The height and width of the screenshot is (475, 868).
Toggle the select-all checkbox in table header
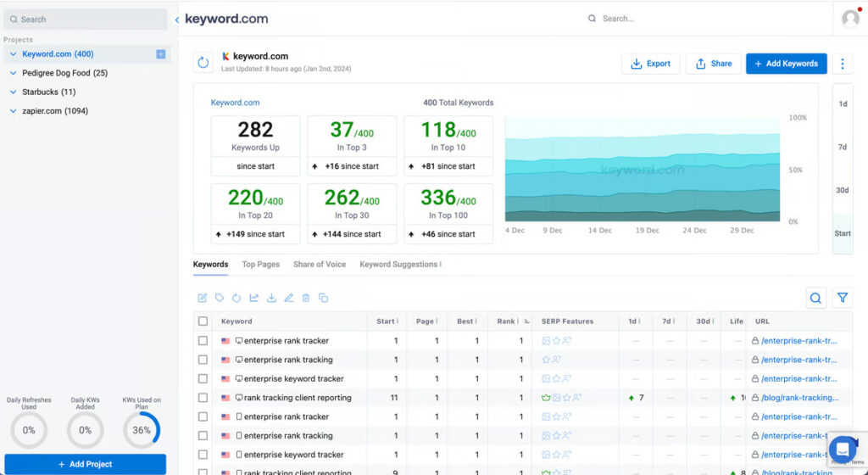click(203, 321)
